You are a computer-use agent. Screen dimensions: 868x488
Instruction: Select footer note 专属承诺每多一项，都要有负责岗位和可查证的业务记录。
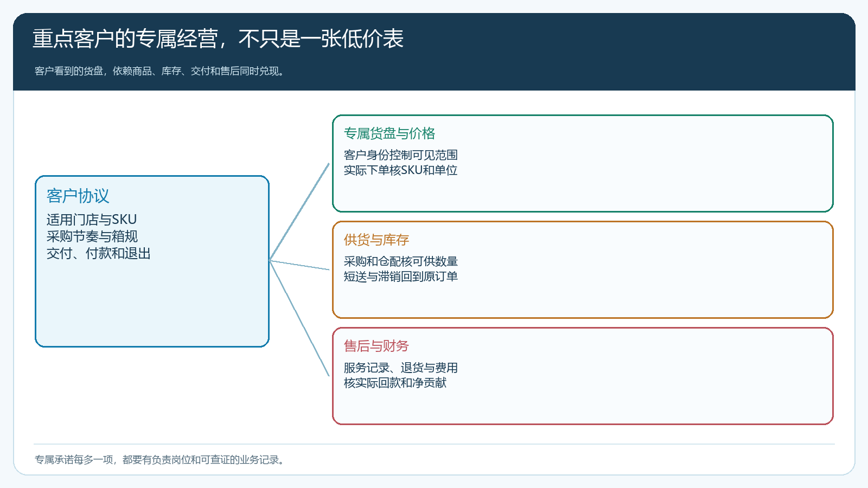159,460
